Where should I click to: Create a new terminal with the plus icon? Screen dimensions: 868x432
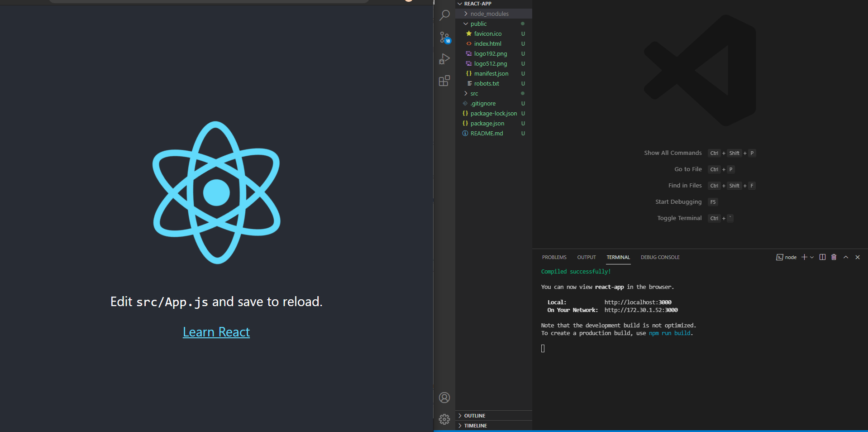point(804,257)
